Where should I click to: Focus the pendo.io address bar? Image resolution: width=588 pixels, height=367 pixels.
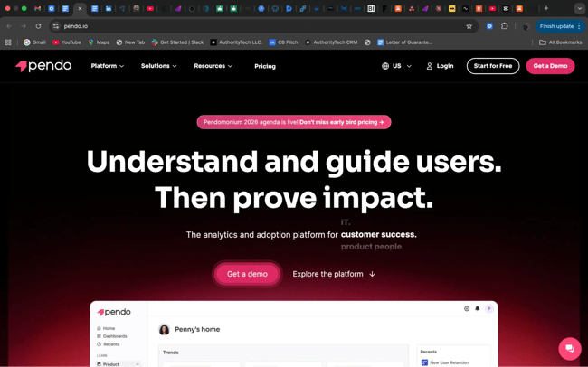pos(262,26)
